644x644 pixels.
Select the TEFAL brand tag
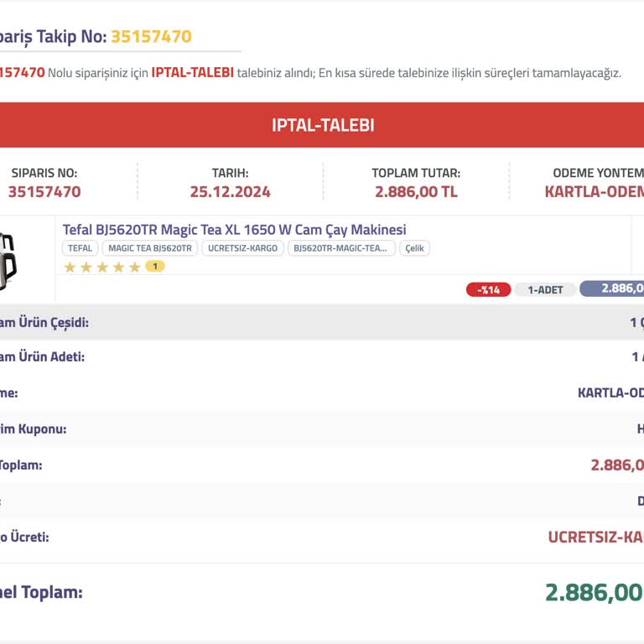[80, 248]
